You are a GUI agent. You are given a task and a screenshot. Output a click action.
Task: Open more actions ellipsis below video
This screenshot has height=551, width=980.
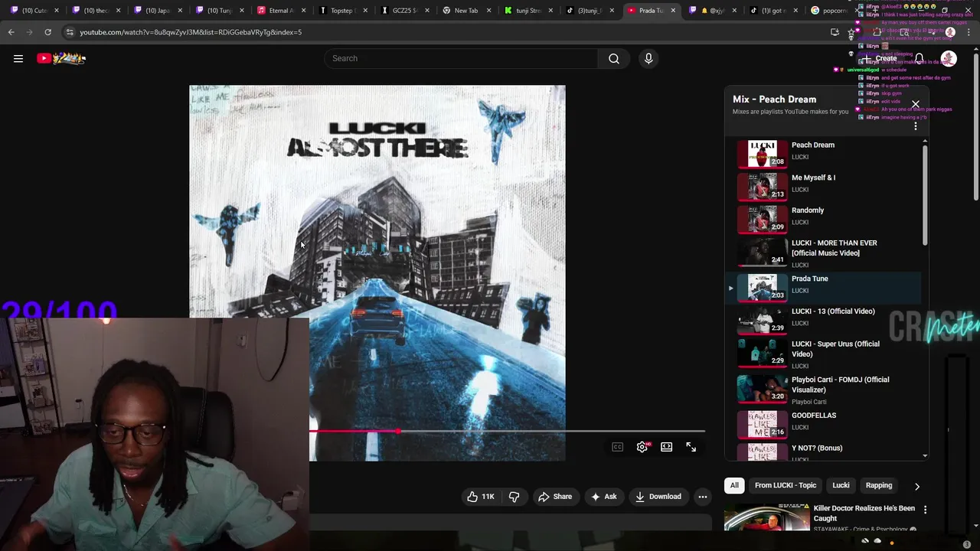pos(702,497)
